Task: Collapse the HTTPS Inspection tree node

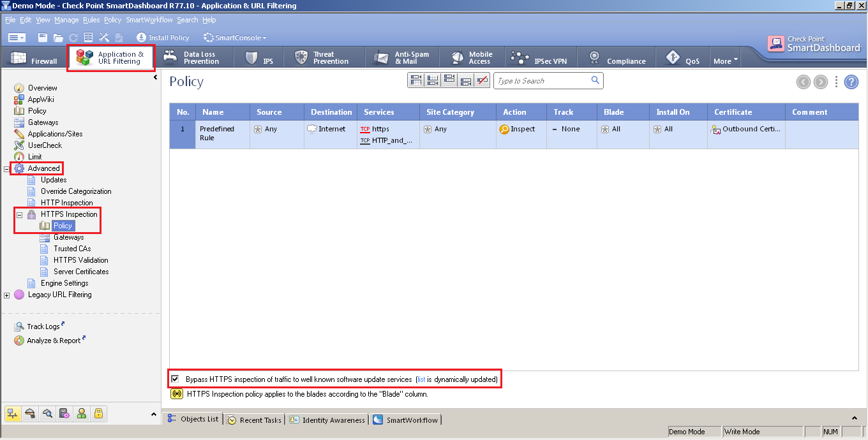Action: point(20,215)
